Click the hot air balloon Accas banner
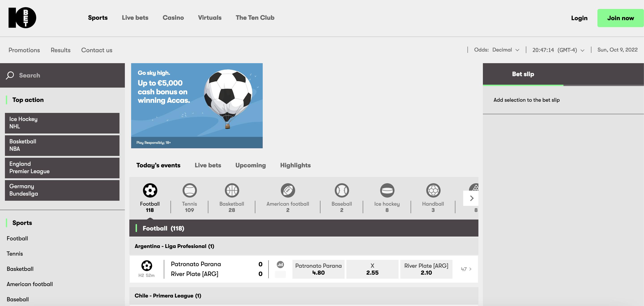This screenshot has width=644, height=306. 197,105
